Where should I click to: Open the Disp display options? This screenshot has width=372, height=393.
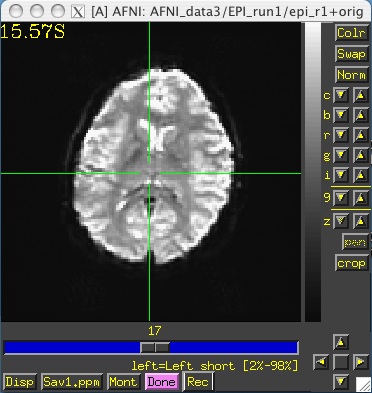(19, 382)
